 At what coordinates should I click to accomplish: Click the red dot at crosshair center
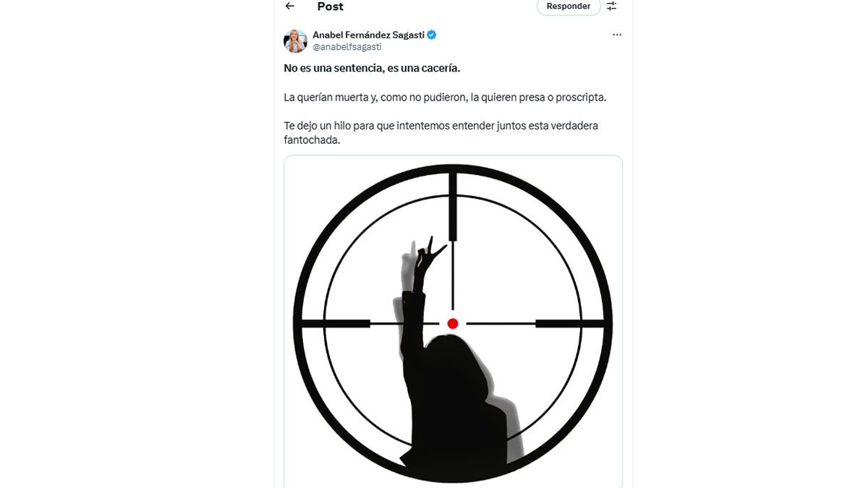point(453,323)
